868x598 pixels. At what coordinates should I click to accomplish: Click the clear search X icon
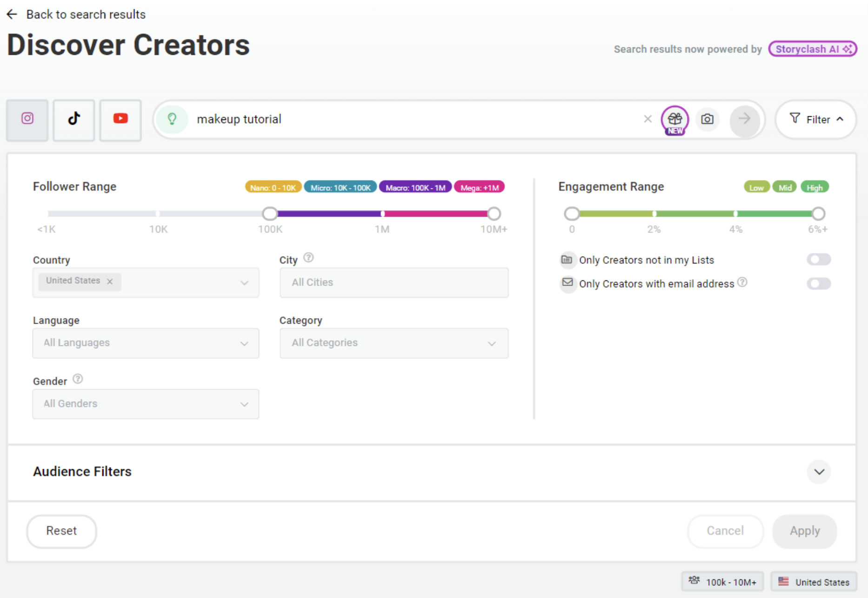click(648, 119)
